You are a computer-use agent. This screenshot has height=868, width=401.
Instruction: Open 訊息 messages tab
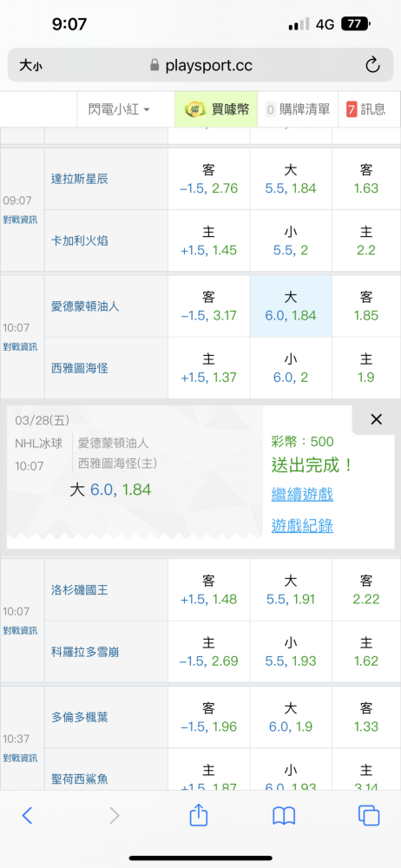[x=365, y=109]
